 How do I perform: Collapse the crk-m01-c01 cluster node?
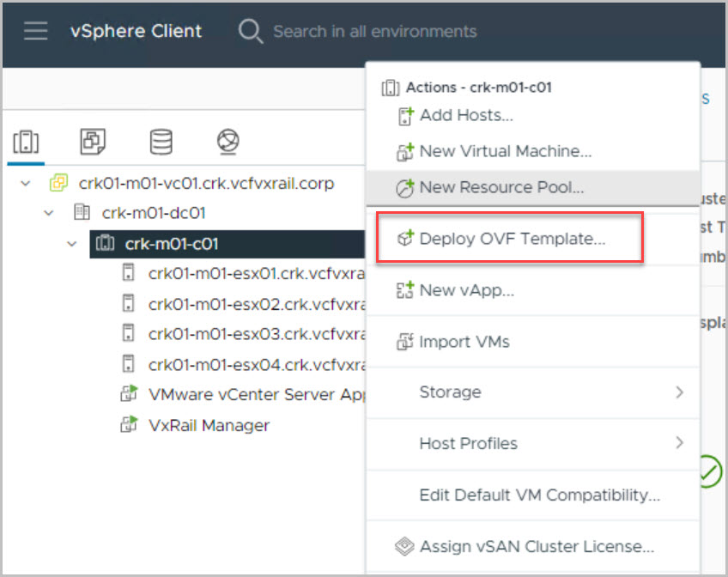[x=72, y=244]
